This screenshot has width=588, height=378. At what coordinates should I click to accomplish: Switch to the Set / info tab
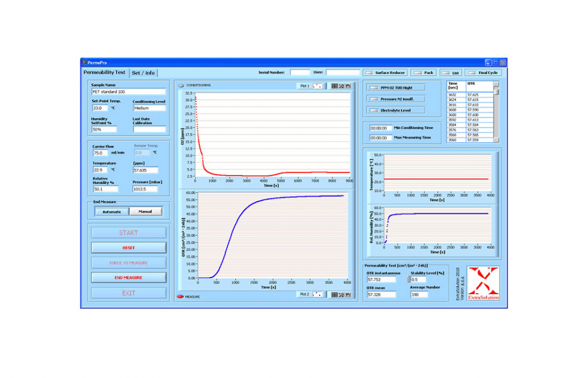coord(143,73)
